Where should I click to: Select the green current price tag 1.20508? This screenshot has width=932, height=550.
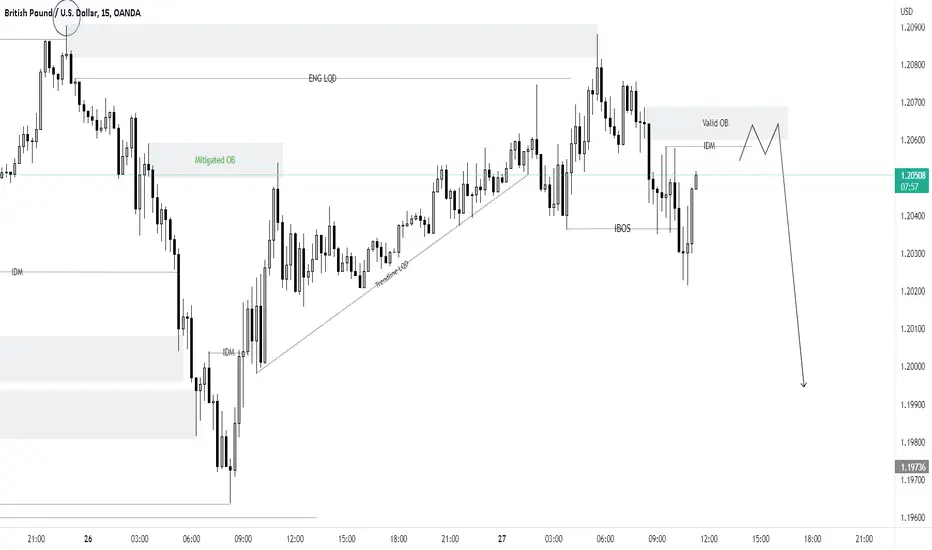point(913,175)
